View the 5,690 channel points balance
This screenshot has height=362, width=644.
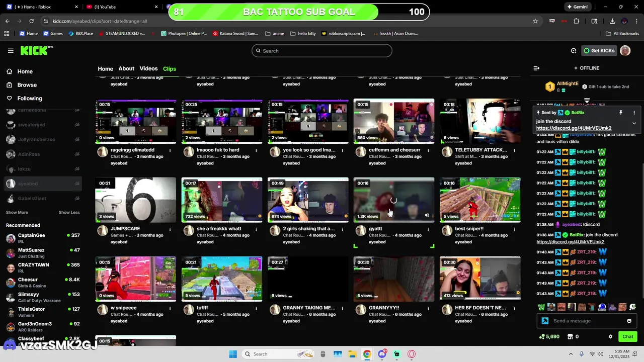(549, 337)
